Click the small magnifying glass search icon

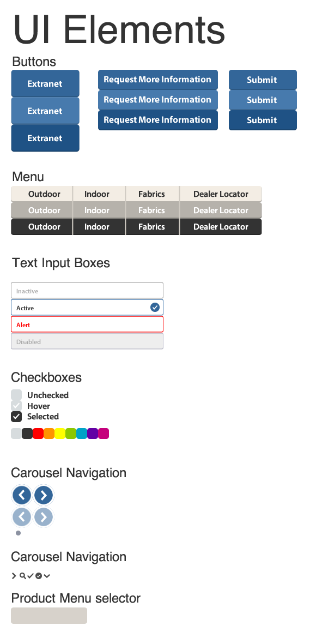coord(22,576)
